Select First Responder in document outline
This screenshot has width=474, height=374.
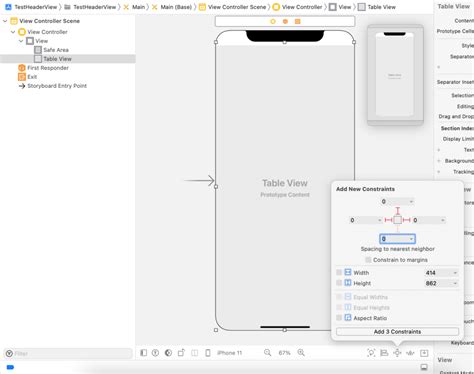[43, 68]
